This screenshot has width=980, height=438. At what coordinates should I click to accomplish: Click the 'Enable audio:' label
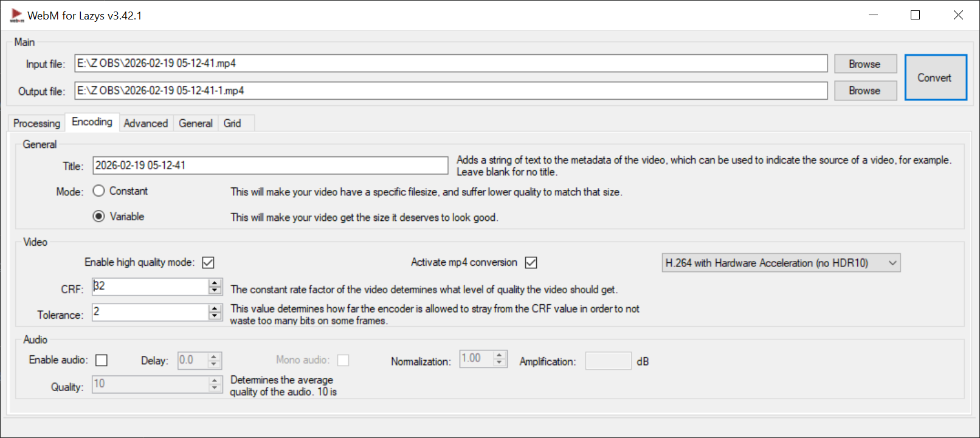click(58, 360)
